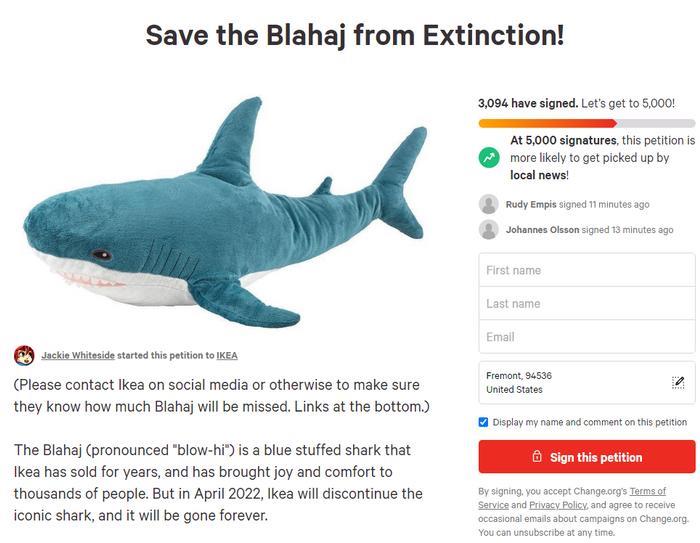The width and height of the screenshot is (700, 543).
Task: Open the Privacy Policy link
Action: 558,506
